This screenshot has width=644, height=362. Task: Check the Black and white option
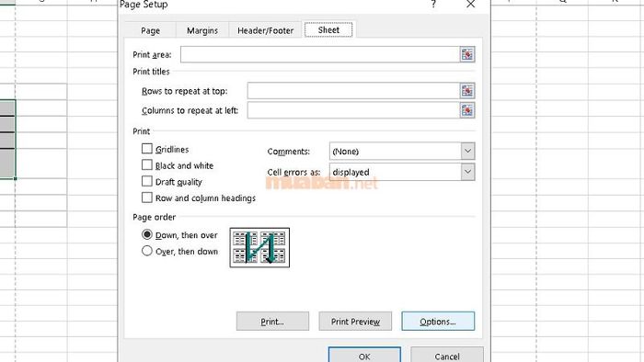tap(146, 164)
